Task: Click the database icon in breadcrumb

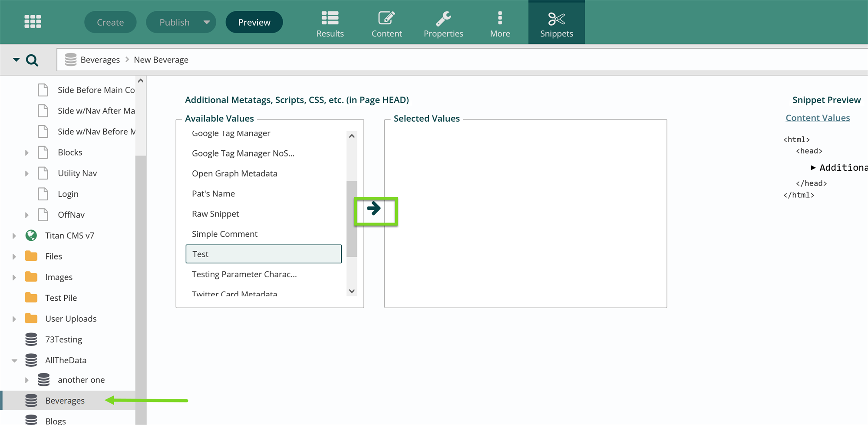Action: tap(71, 60)
